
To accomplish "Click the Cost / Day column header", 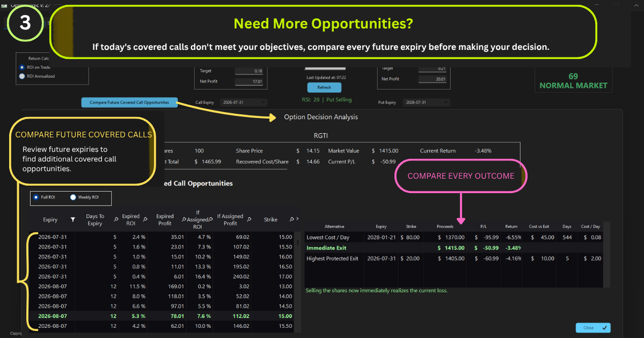I will (590, 227).
